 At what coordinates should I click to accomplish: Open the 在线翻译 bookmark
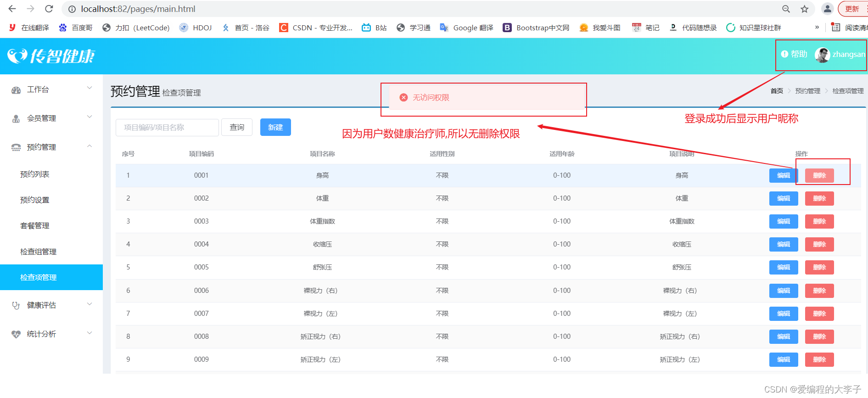[x=29, y=28]
